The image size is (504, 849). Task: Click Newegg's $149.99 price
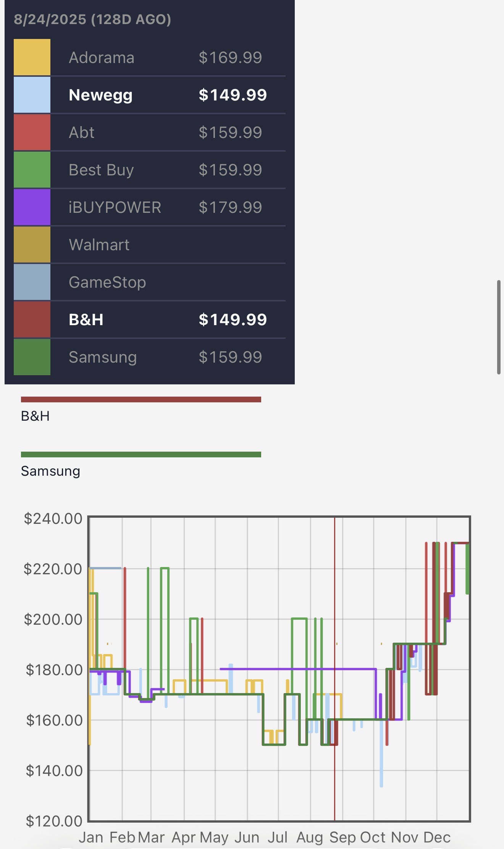coord(233,95)
